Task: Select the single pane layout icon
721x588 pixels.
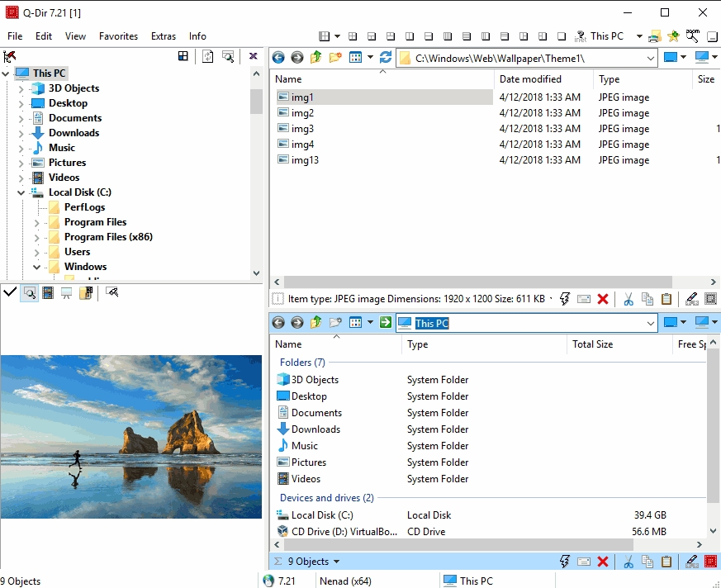Action: tap(562, 36)
